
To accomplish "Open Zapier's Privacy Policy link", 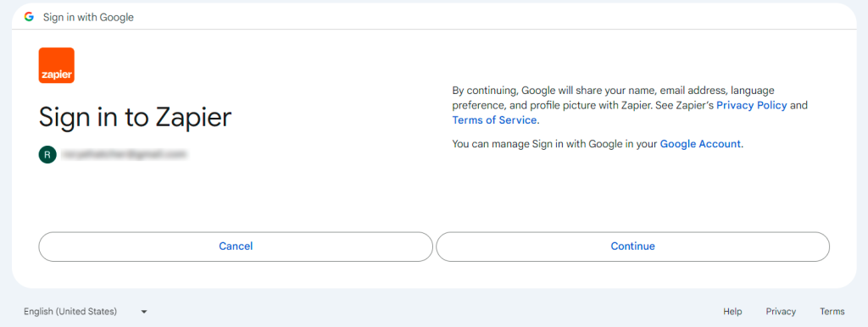I will [x=752, y=105].
